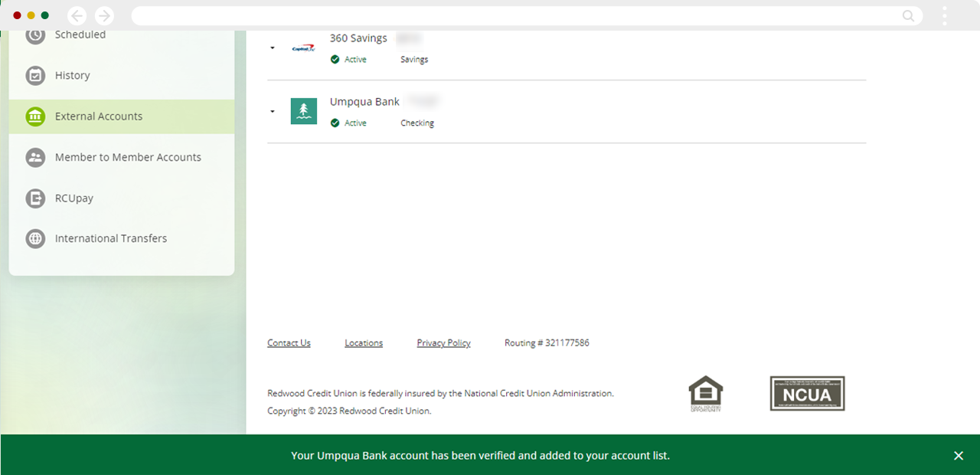The width and height of the screenshot is (980, 475).
Task: Click the Member to Member people icon
Action: 35,157
